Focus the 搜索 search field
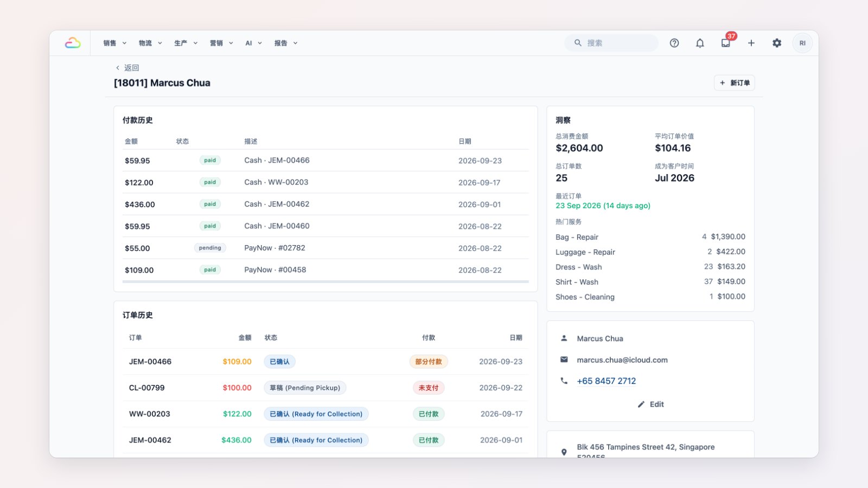 point(611,43)
